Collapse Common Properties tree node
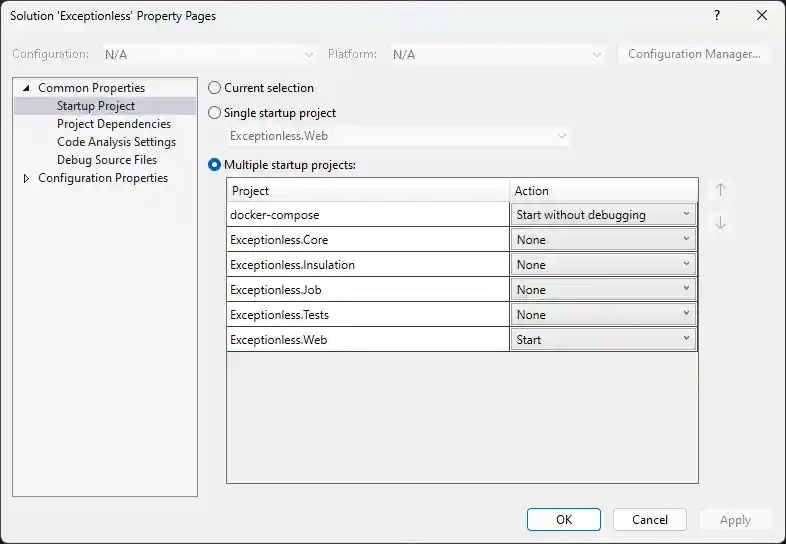This screenshot has height=544, width=786. click(x=26, y=88)
